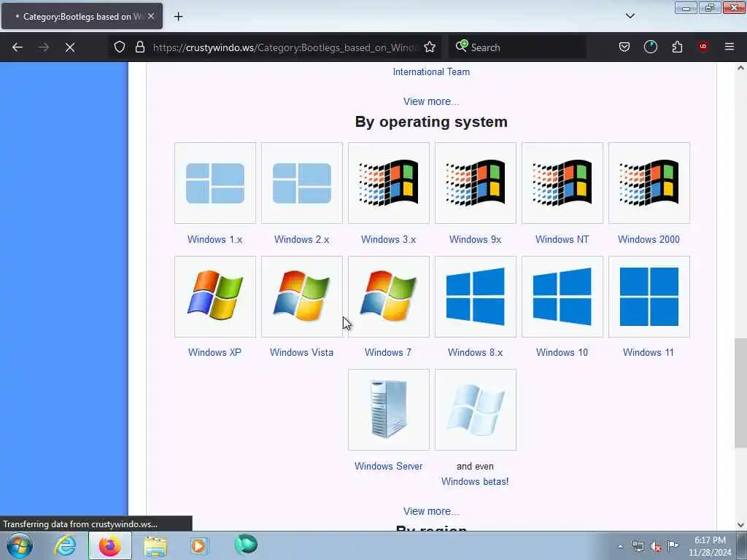
Task: Open Windows Explorer folder in taskbar
Action: coord(155,545)
